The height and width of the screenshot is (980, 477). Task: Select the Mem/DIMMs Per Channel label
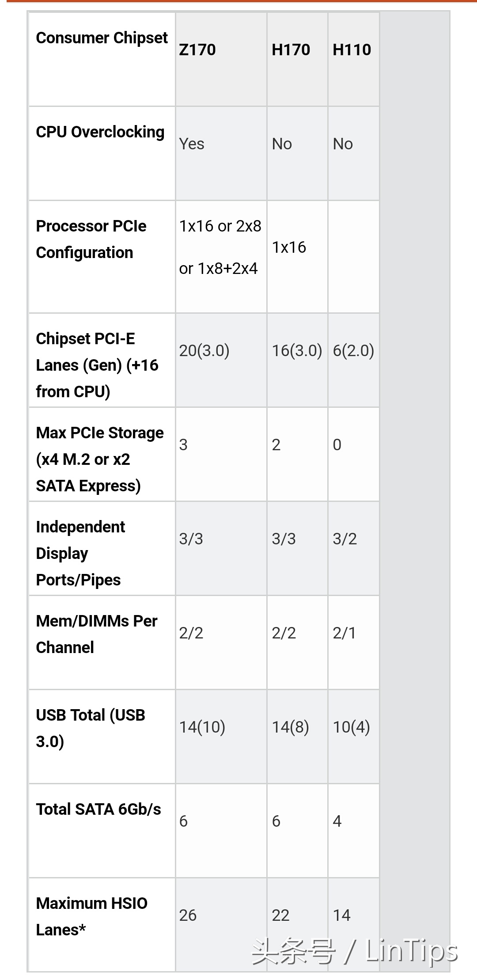96,634
